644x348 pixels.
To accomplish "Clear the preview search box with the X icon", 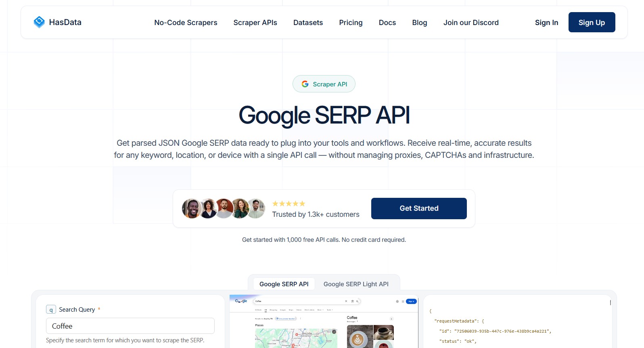I will tap(346, 301).
